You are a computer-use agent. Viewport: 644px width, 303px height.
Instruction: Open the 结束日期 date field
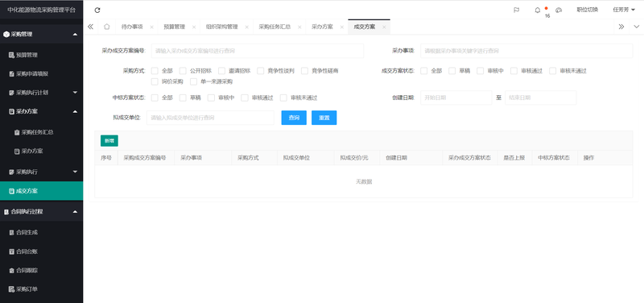click(x=540, y=98)
